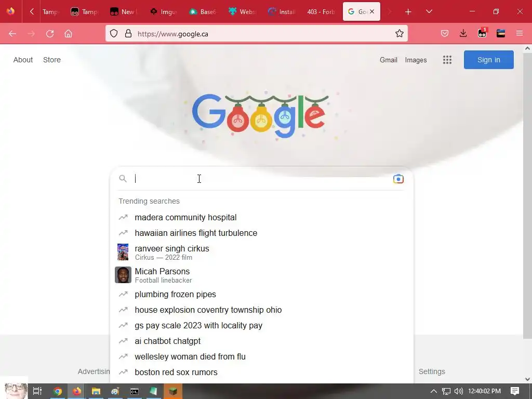This screenshot has height=399, width=532.
Task: Save page to Pocket icon
Action: pos(445,33)
